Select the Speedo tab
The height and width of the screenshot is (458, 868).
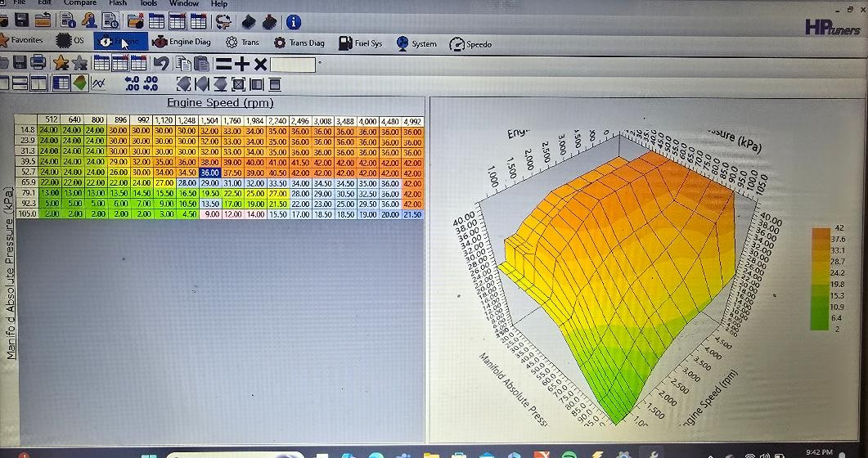[471, 44]
